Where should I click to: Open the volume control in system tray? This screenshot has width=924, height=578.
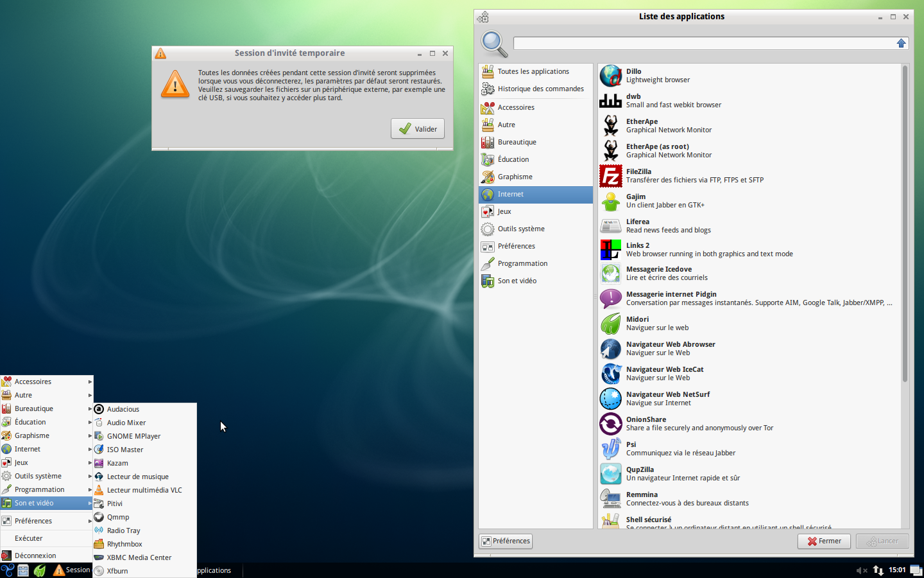(862, 570)
